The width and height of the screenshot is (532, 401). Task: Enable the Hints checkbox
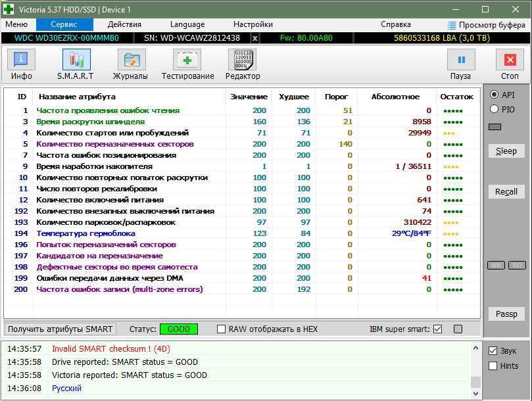[493, 366]
